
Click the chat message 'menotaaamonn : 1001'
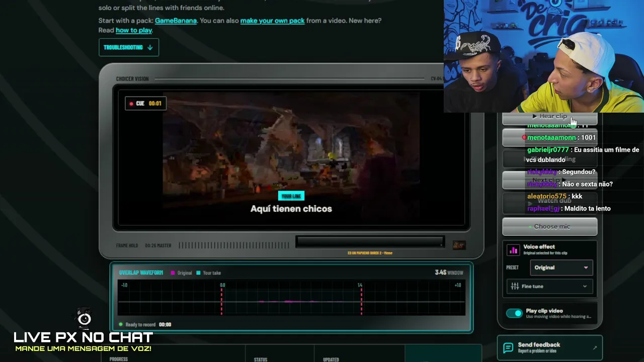(x=561, y=137)
